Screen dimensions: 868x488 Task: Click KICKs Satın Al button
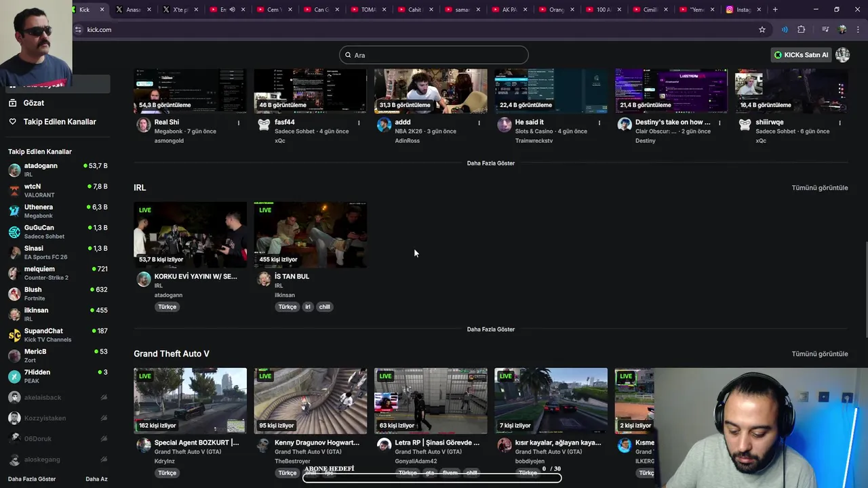802,55
